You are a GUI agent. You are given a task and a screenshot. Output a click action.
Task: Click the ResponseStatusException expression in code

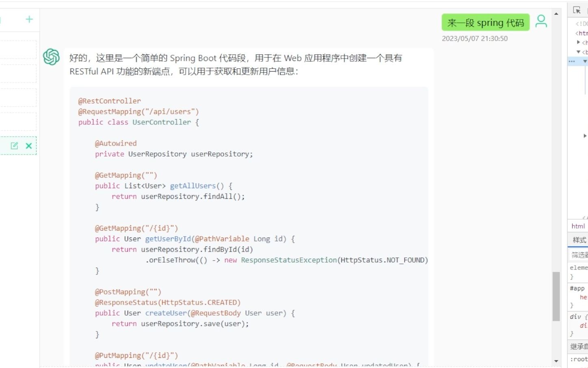click(x=289, y=260)
